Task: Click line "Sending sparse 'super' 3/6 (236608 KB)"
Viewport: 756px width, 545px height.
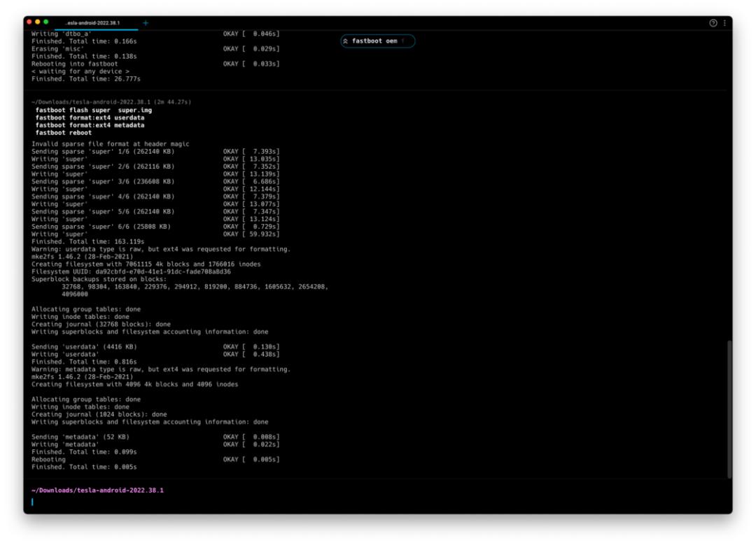Action: pyautogui.click(x=103, y=181)
